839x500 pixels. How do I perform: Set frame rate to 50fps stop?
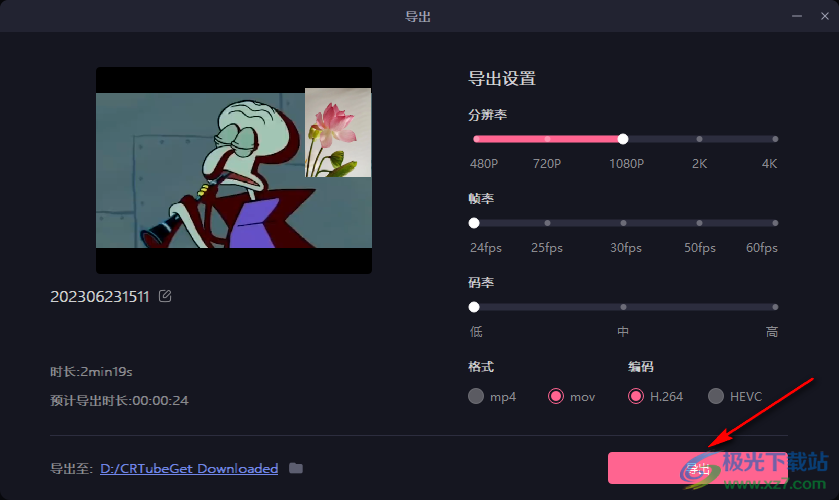coord(699,223)
